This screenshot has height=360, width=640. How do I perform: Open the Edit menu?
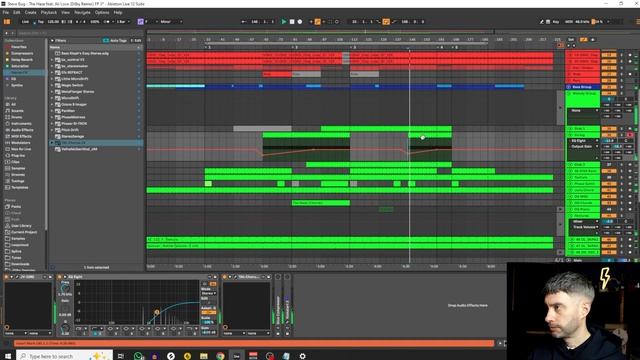[x=17, y=13]
